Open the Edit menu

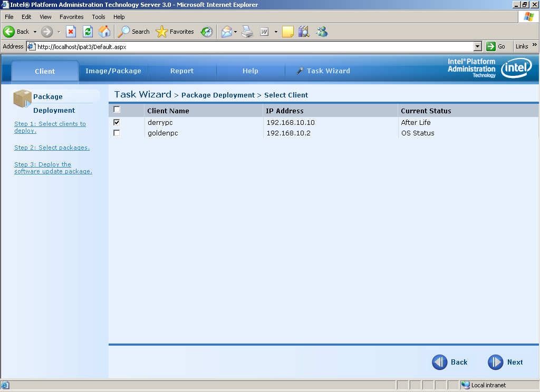tap(26, 17)
